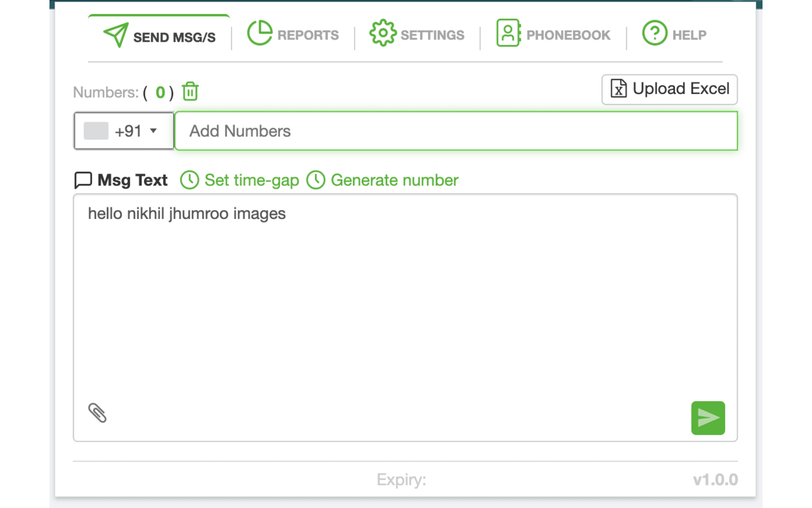Click the Reports pie chart icon

point(259,33)
